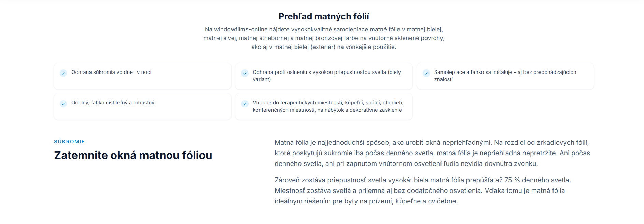
Task: Select the 'Ochrana súkromia vo dne i v noci' card text
Action: click(x=111, y=72)
